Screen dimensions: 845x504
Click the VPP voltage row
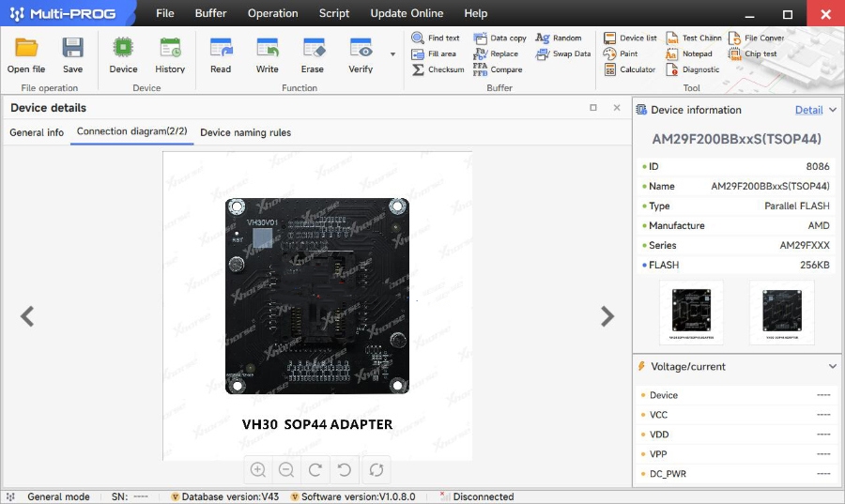click(x=736, y=454)
